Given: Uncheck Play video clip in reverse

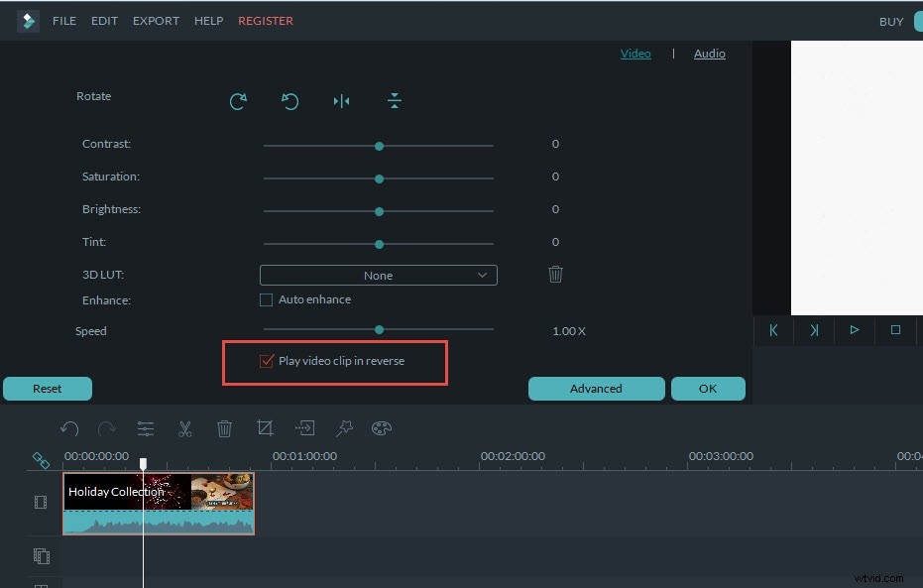Looking at the screenshot, I should [x=266, y=361].
